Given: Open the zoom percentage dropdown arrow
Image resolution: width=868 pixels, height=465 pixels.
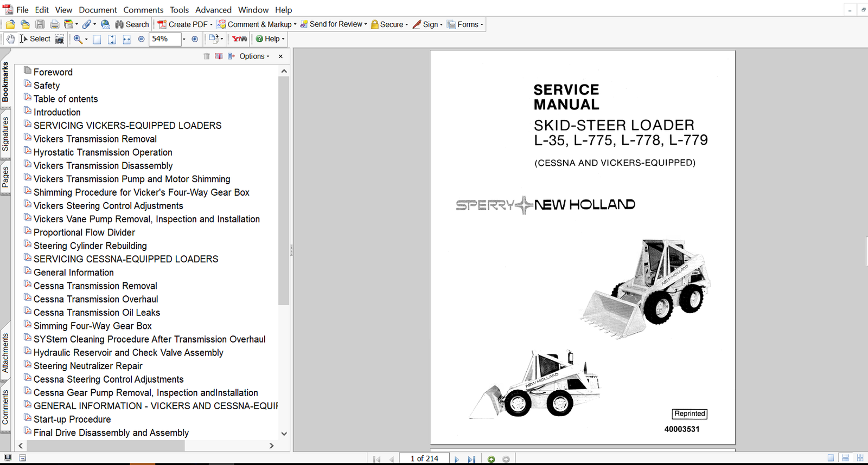Looking at the screenshot, I should pyautogui.click(x=184, y=39).
